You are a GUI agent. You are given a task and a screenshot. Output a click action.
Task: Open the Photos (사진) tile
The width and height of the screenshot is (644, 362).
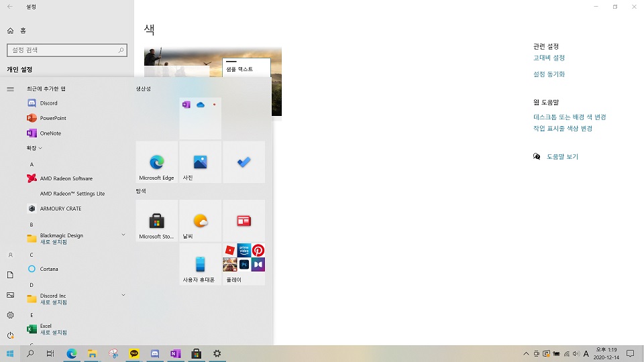point(201,162)
